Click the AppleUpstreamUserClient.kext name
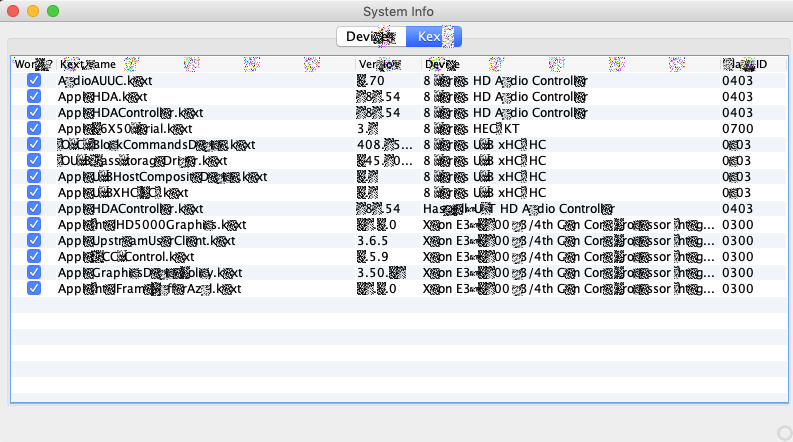 pos(146,241)
